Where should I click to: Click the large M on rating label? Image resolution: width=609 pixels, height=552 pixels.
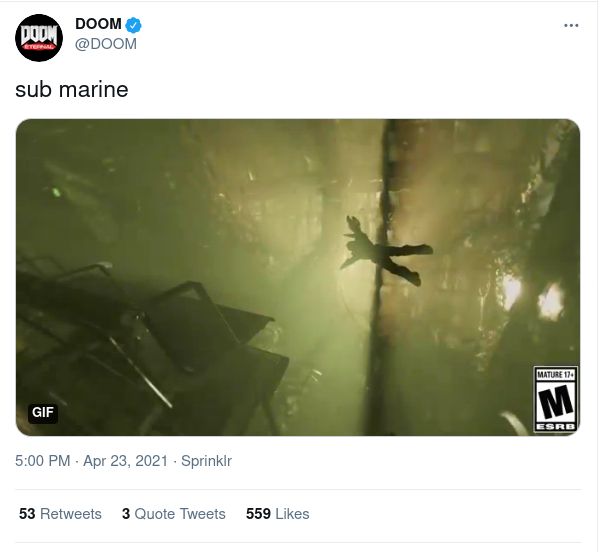pos(555,402)
